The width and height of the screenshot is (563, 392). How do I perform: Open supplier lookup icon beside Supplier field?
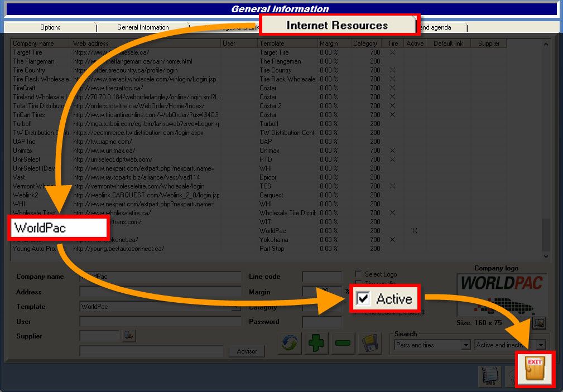(x=128, y=336)
